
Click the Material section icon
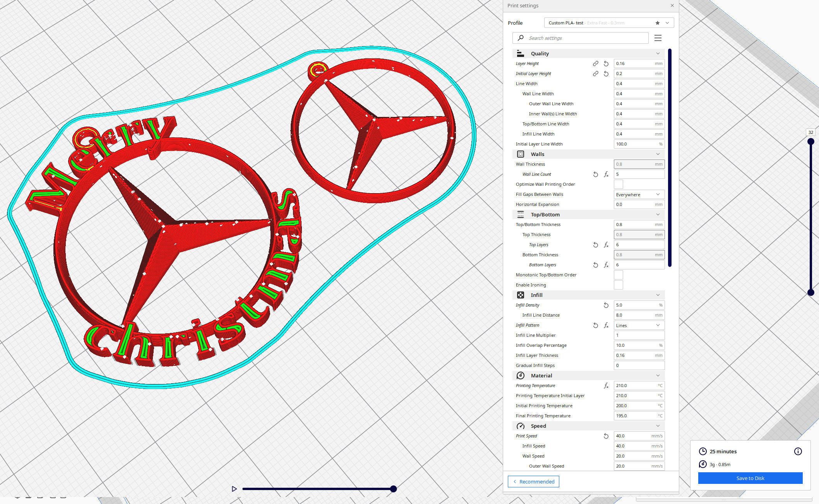click(x=521, y=375)
